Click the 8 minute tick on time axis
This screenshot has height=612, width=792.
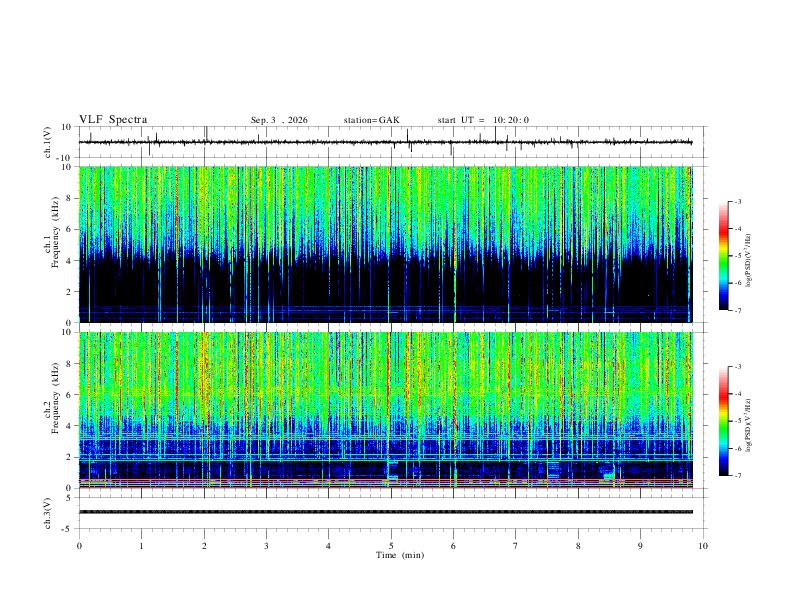pos(578,546)
